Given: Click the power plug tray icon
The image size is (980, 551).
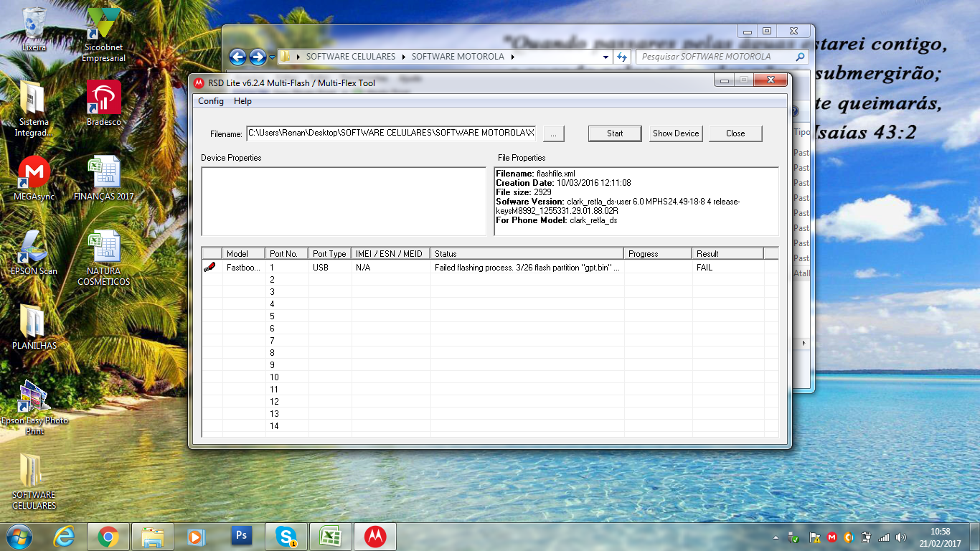Looking at the screenshot, I should 867,537.
